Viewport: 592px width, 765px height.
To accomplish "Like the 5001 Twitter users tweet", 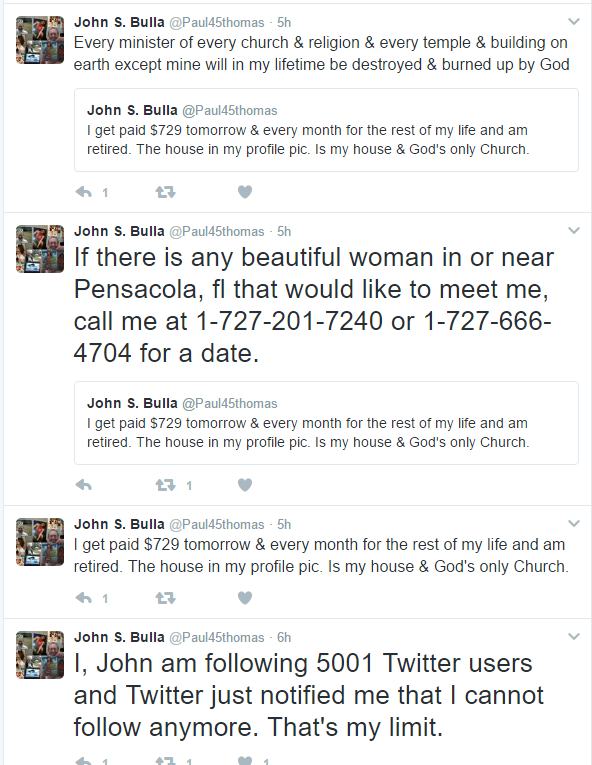I will [x=245, y=760].
